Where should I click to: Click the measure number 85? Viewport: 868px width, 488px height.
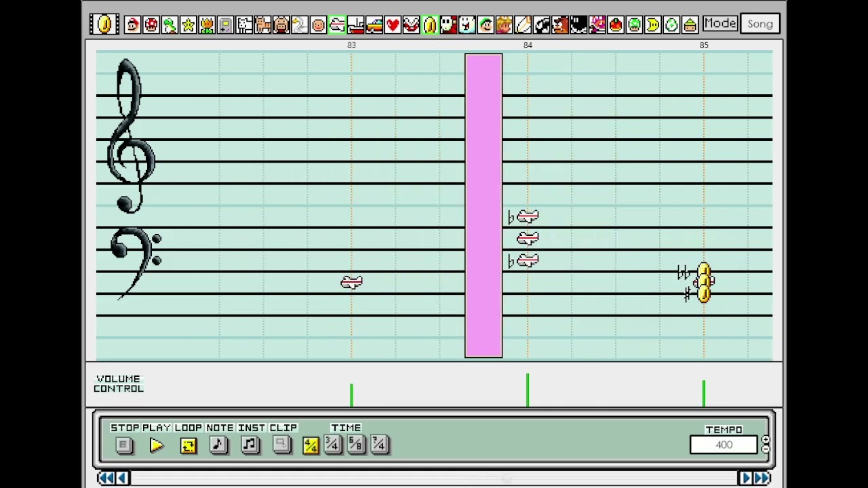pyautogui.click(x=704, y=45)
